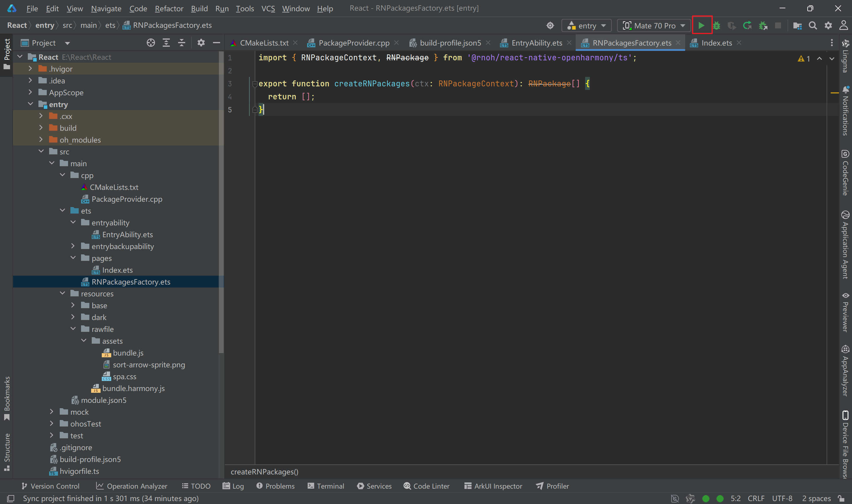The width and height of the screenshot is (852, 504).
Task: Click Collapse All in Project panel
Action: 182,43
